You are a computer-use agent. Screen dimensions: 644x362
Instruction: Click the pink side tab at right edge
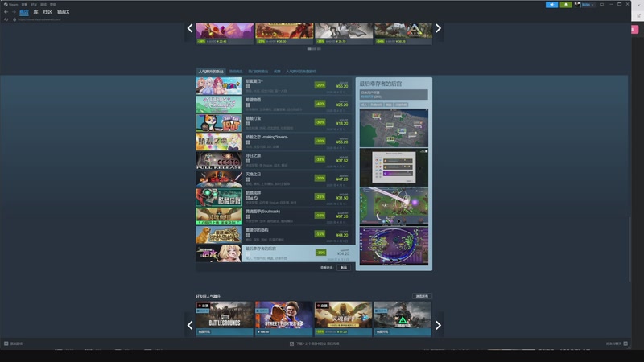tap(634, 29)
